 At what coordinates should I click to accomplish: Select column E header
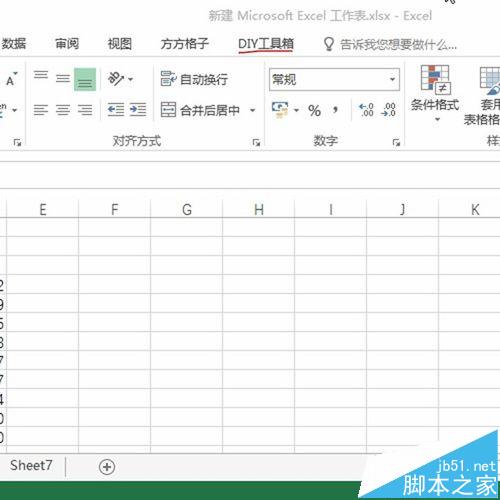43,210
